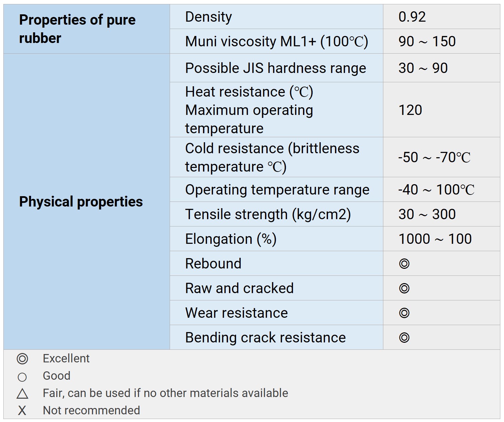
Task: Click the Fair triangle legend icon
Action: [x=22, y=394]
